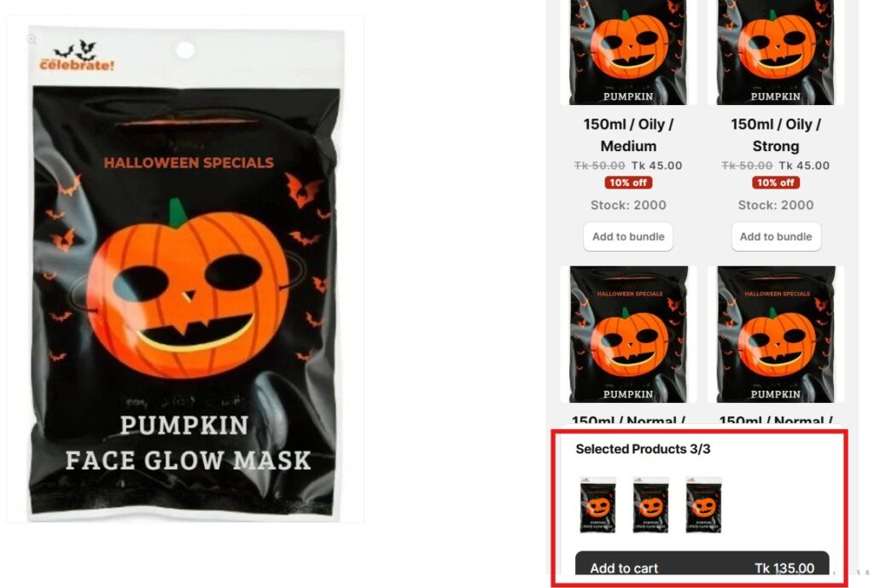Select the 150ml / Oily / Strong product image
The height and width of the screenshot is (588, 874).
776,52
